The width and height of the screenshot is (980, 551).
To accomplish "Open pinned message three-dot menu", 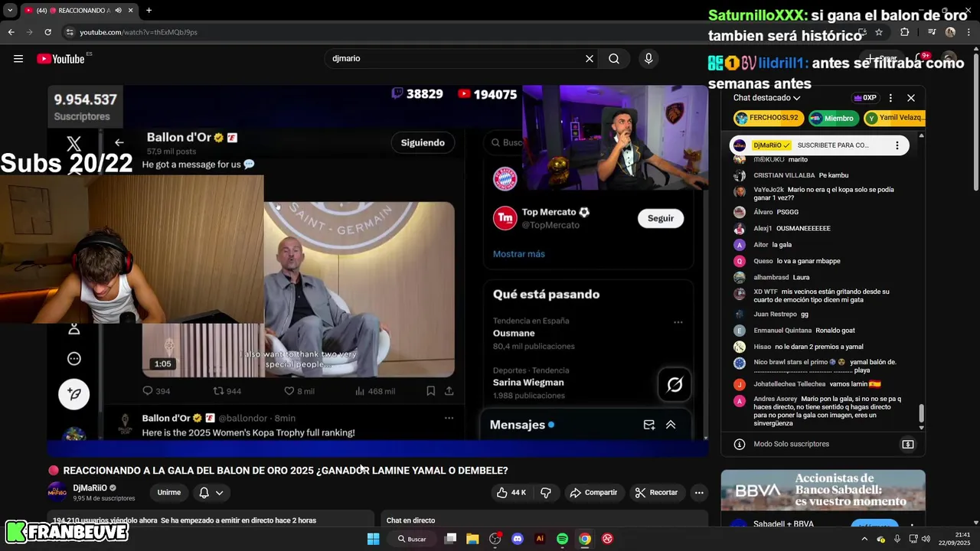I will point(897,145).
